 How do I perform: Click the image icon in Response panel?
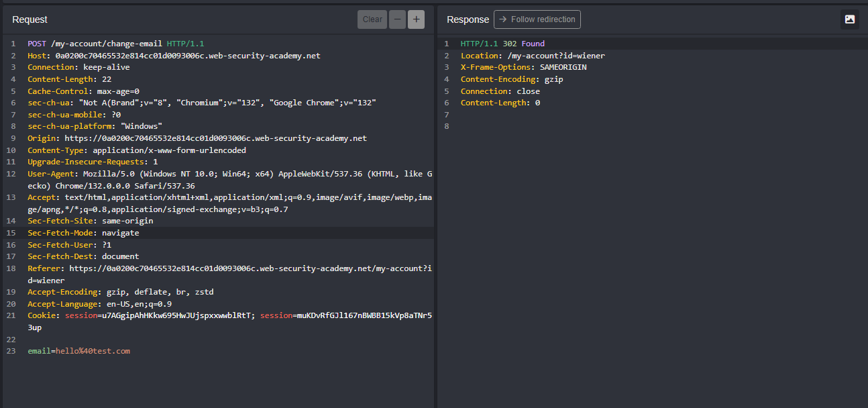point(849,19)
